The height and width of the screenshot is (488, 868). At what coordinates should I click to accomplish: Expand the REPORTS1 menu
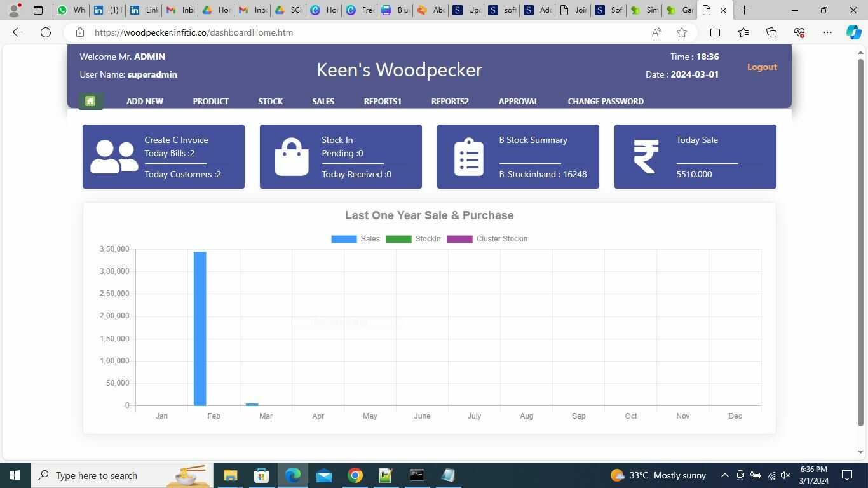383,101
